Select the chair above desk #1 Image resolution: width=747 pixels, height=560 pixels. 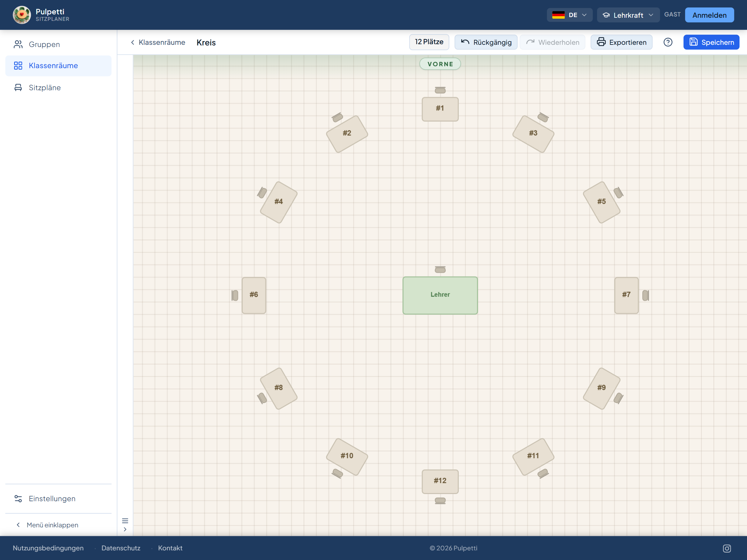point(440,90)
